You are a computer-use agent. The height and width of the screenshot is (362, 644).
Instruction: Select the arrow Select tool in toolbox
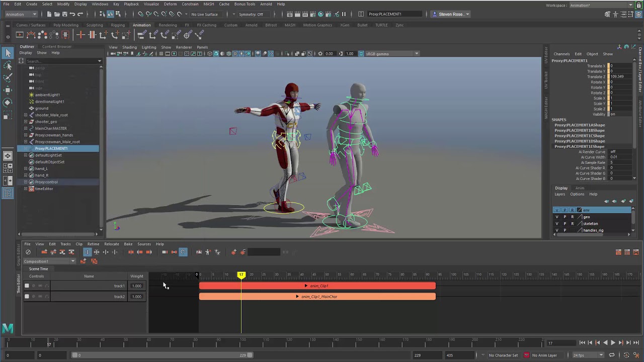coord(8,53)
